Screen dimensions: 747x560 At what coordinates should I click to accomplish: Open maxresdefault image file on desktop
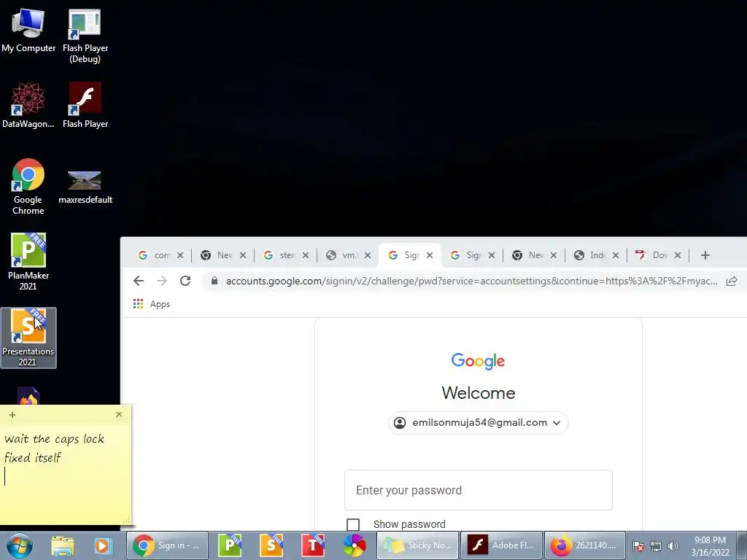coord(85,186)
